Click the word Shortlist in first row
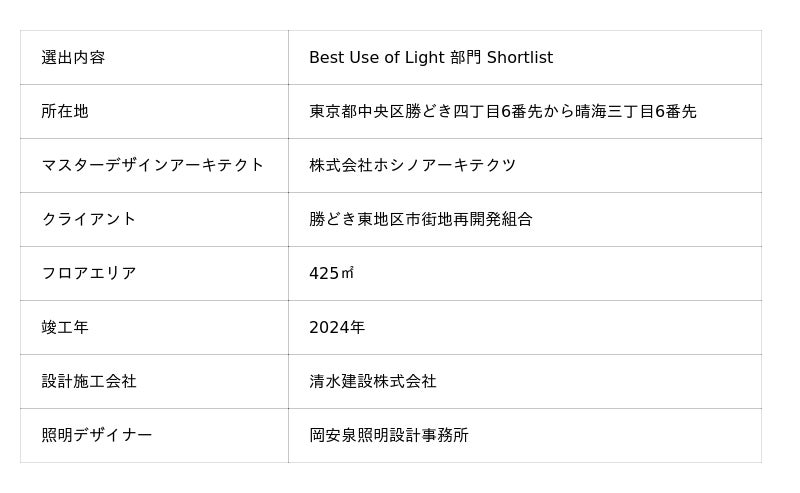Screen dimensions: 800x493 [x=519, y=58]
